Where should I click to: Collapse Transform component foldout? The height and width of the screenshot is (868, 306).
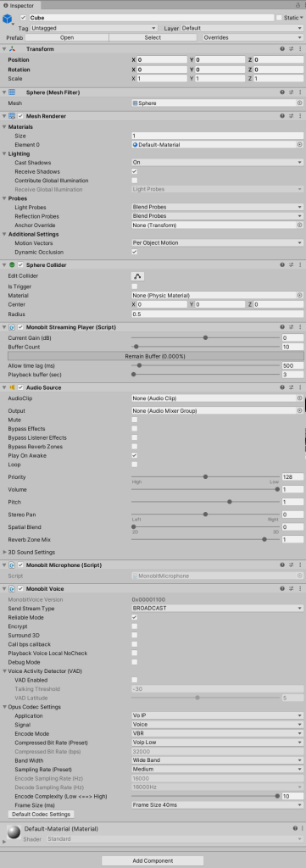pos(4,48)
